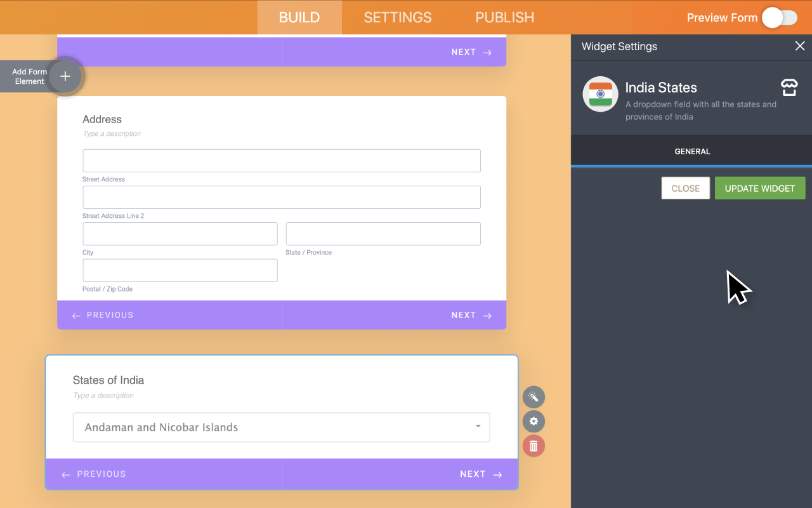Open the States of India dropdown
The height and width of the screenshot is (508, 812).
[x=282, y=427]
